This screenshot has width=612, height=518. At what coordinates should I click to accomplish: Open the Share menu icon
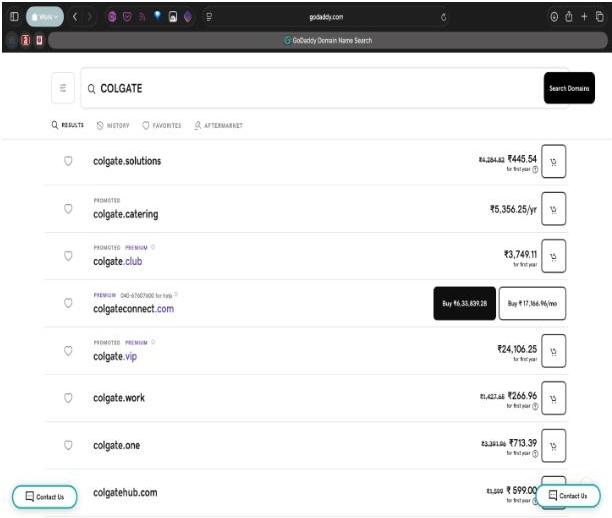coord(569,17)
